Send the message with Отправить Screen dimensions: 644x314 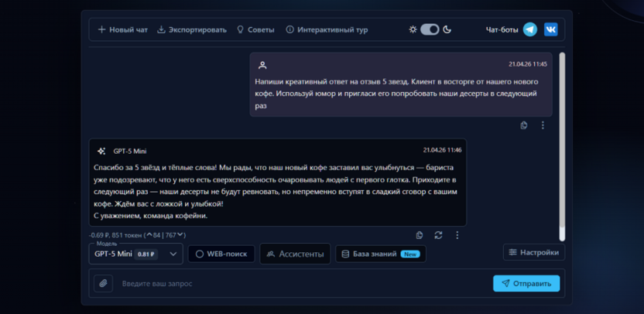[526, 283]
